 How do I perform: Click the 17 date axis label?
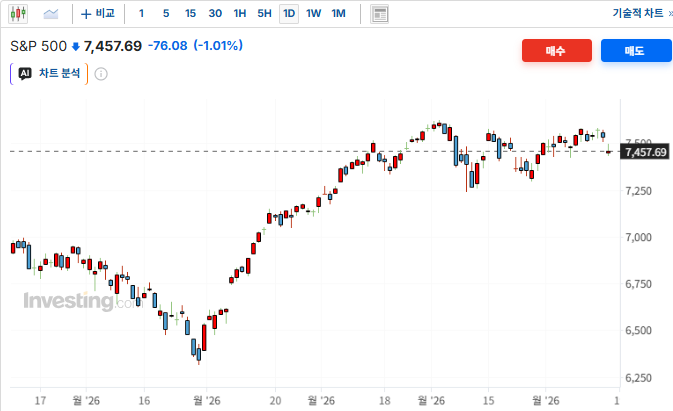tap(40, 401)
